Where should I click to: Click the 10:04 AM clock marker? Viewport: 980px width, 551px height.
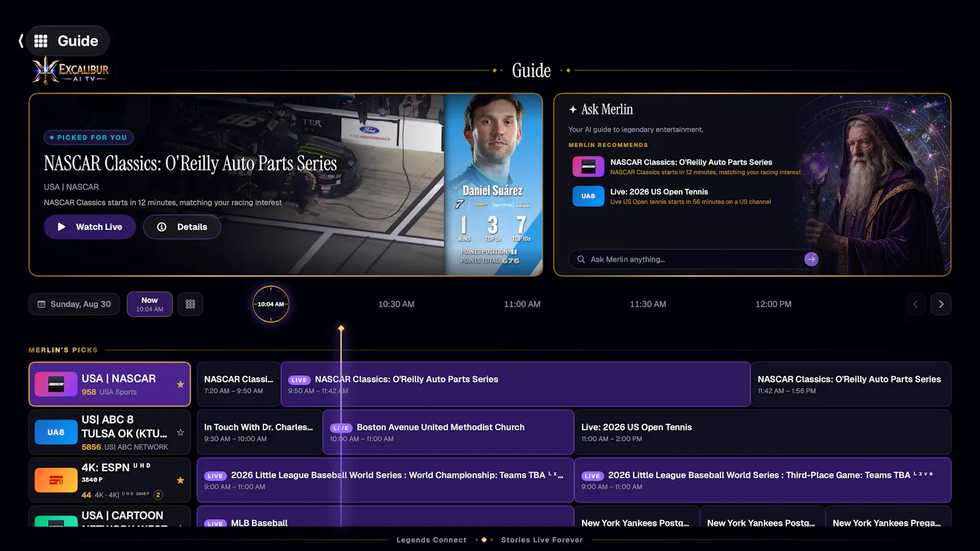point(271,304)
